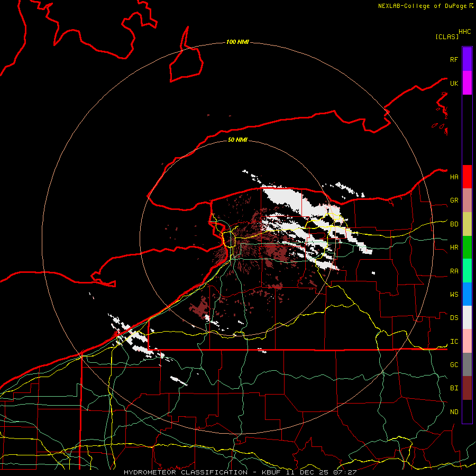Click the NEXLAB-College of DuPage credit text
Screen dimensions: 476x476
tap(424, 6)
